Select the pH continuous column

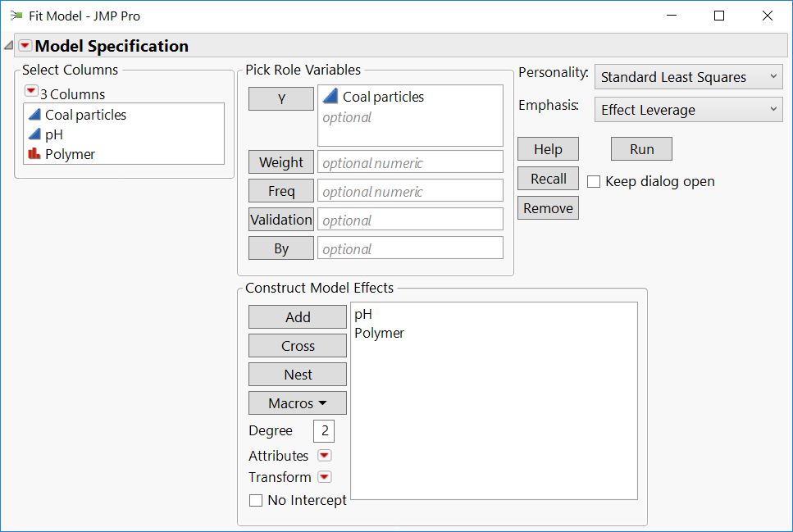tap(54, 134)
